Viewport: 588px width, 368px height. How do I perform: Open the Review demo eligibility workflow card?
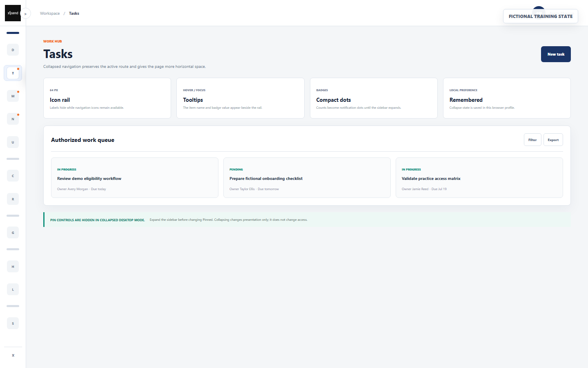point(135,178)
